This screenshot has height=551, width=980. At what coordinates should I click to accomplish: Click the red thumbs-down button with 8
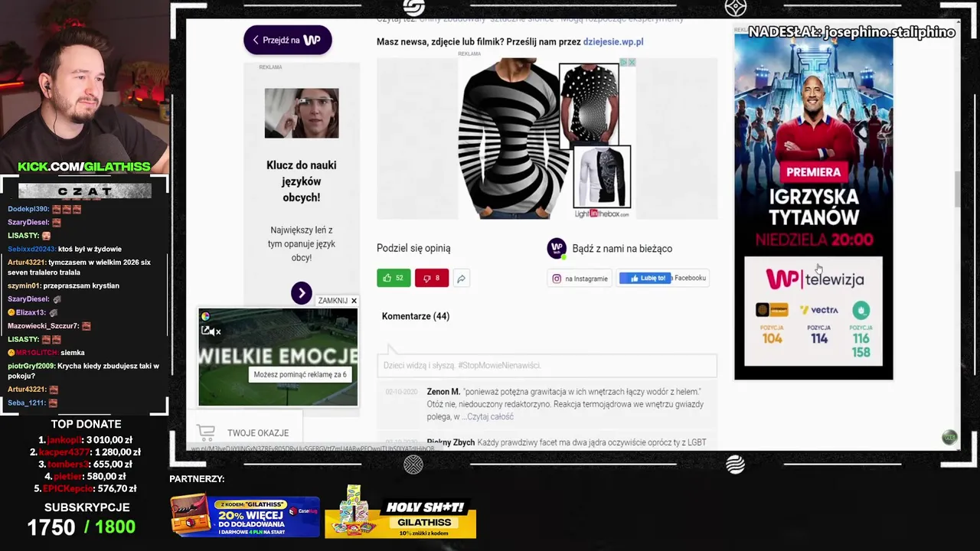point(432,278)
